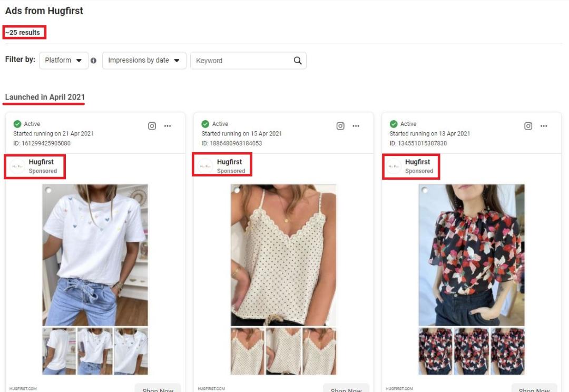Open the Platform filter dropdown
569x392 pixels.
tap(64, 60)
